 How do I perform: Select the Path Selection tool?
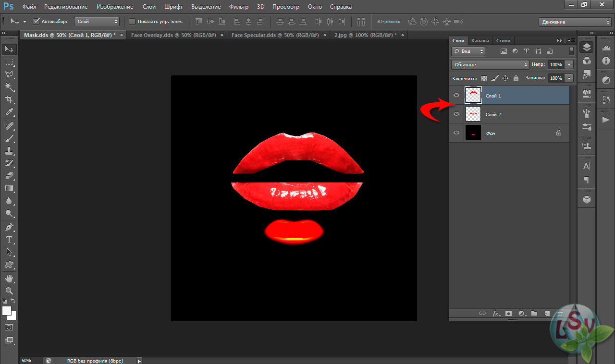click(9, 252)
